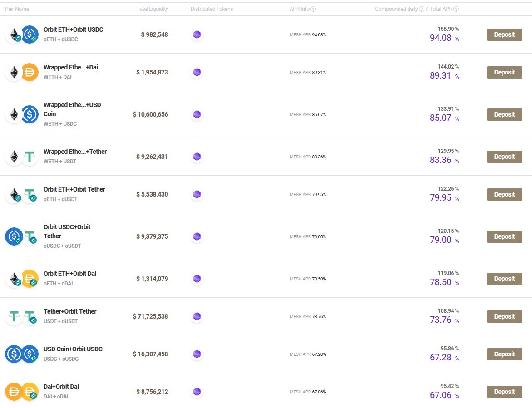The width and height of the screenshot is (532, 408).
Task: Deposit into Tether+Orbit Tether pool
Action: [504, 316]
